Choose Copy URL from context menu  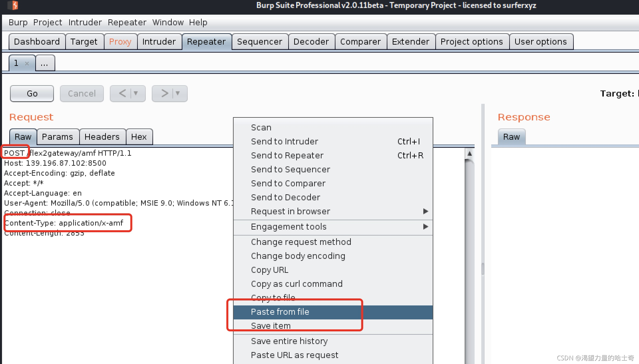pos(333,270)
